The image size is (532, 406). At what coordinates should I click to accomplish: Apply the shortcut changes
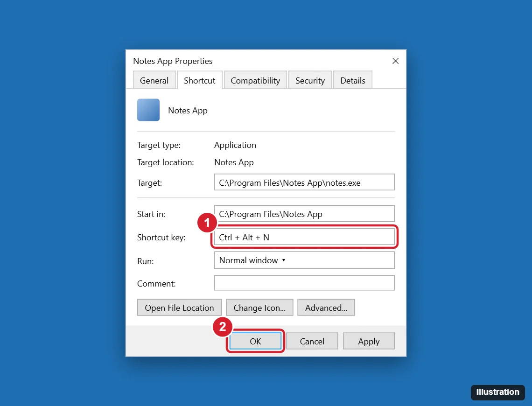click(369, 341)
